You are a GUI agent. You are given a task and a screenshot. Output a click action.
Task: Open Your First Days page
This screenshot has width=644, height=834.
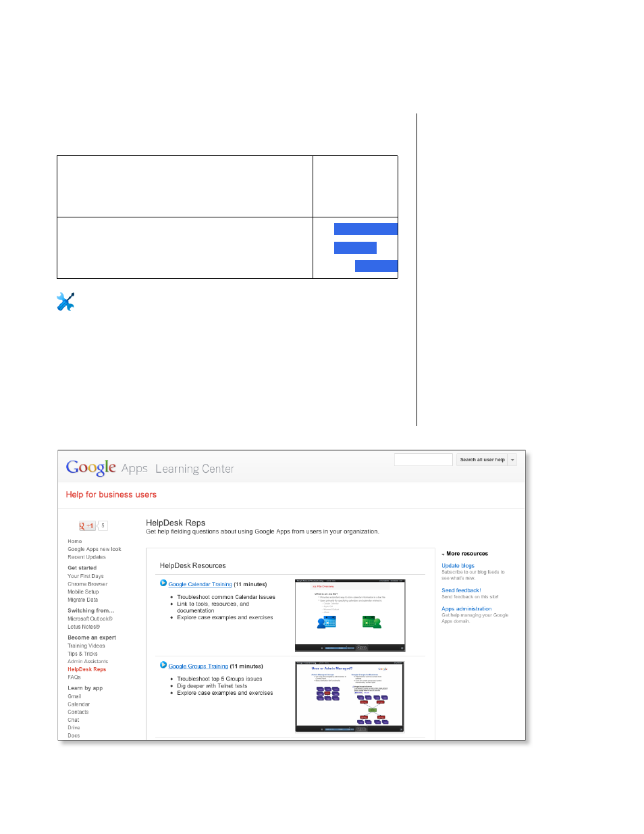click(86, 576)
